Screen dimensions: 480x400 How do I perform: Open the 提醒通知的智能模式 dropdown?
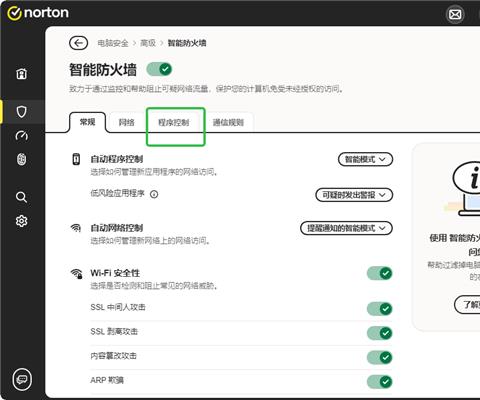pos(346,228)
